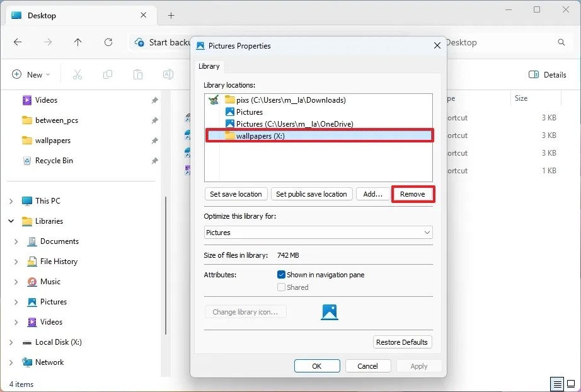The image size is (581, 392).
Task: Select the Rename icon in the toolbar
Action: tap(168, 74)
